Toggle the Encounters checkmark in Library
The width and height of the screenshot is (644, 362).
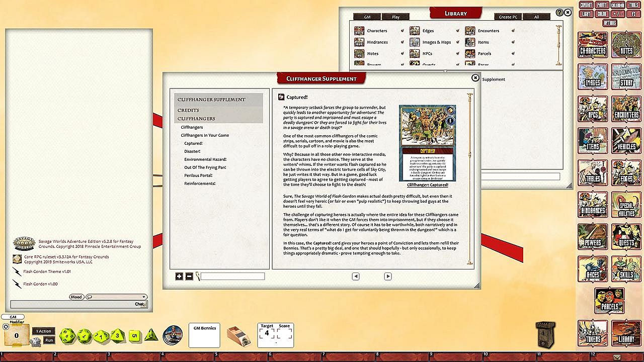pyautogui.click(x=513, y=31)
